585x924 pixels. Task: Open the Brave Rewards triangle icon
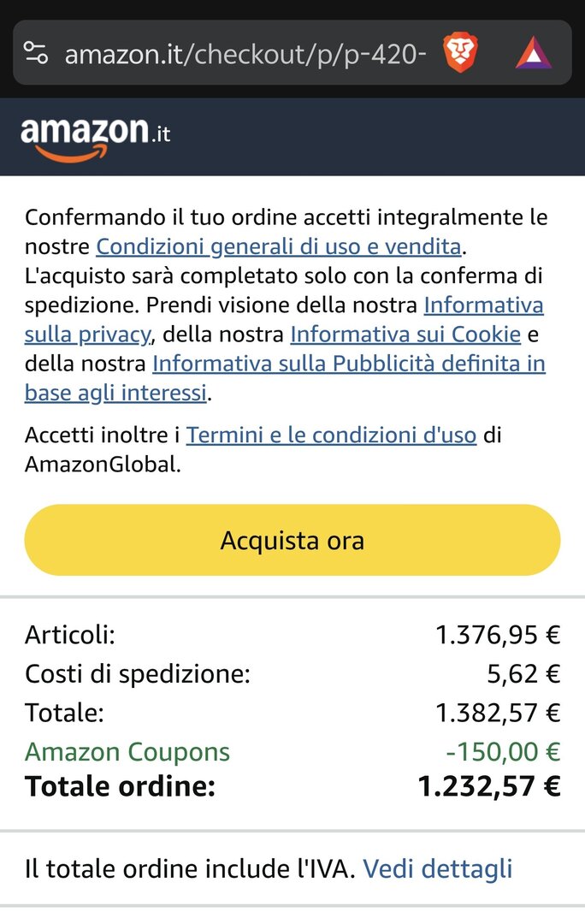[534, 53]
